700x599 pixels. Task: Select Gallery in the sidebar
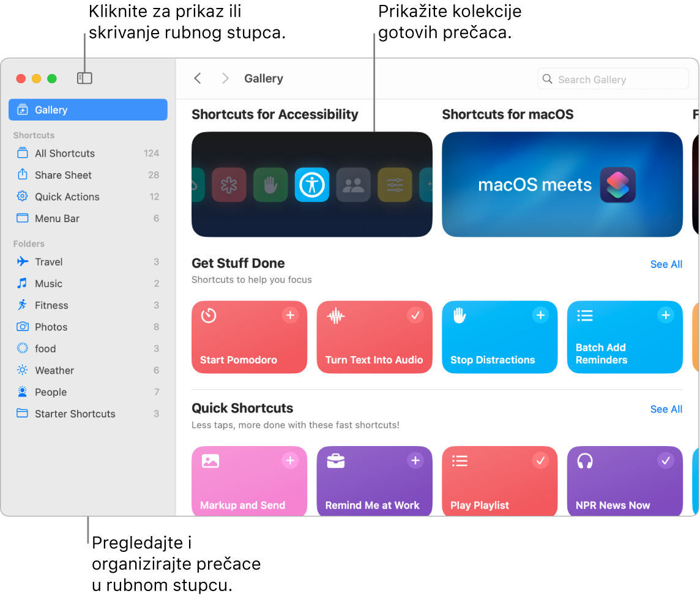pyautogui.click(x=88, y=110)
